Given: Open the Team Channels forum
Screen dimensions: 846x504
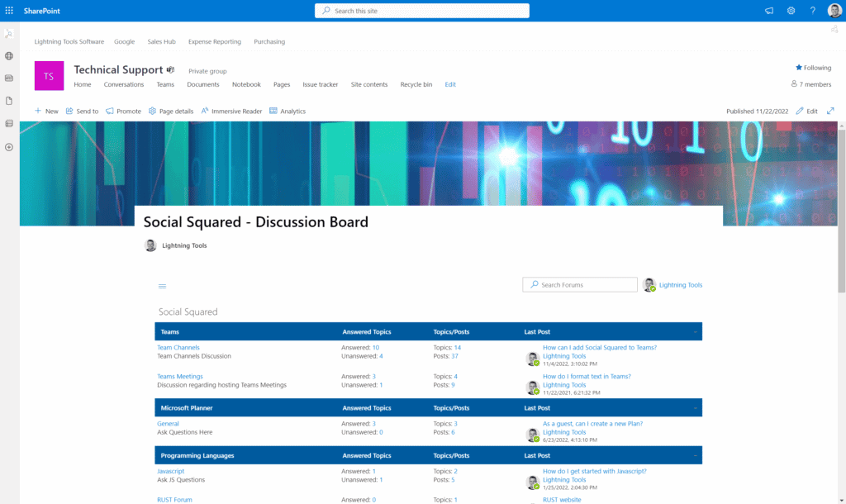Looking at the screenshot, I should click(178, 347).
